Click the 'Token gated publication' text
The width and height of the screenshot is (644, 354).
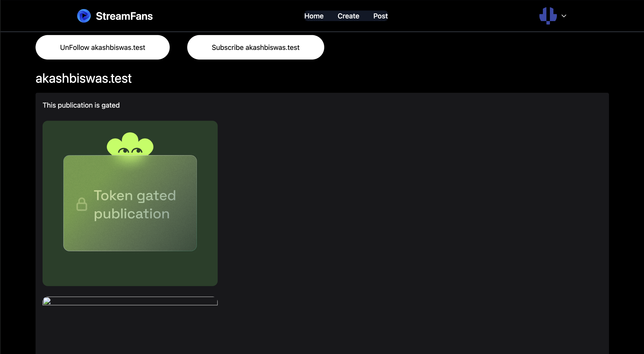click(135, 204)
